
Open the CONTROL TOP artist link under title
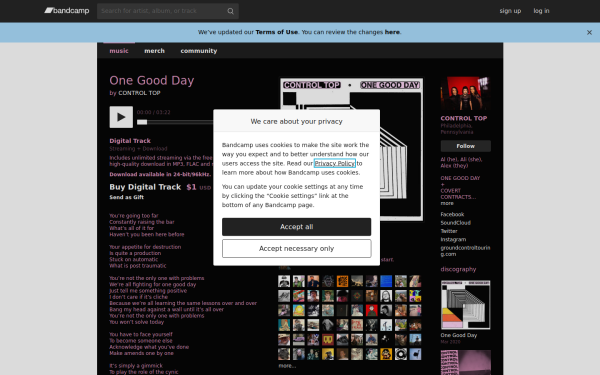pyautogui.click(x=139, y=93)
